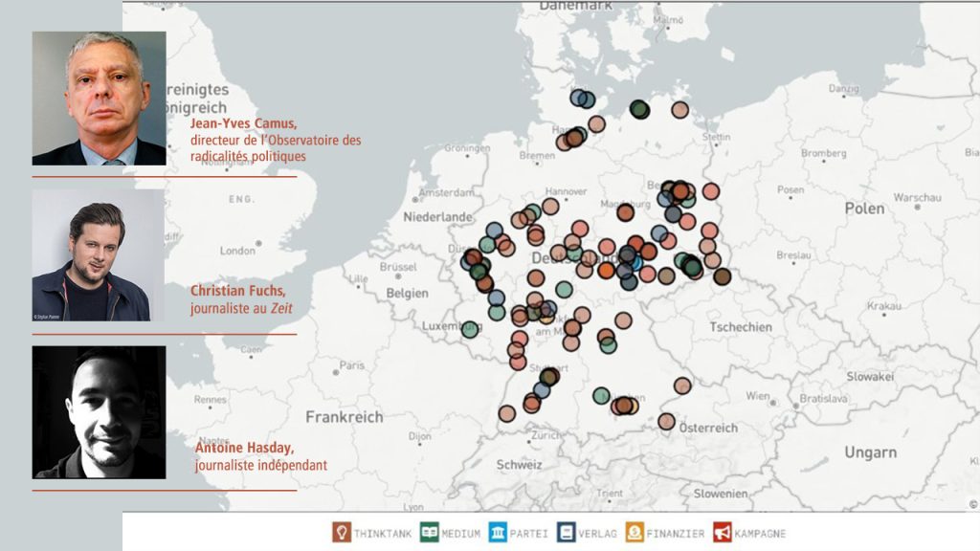Open Christian Fuchs portrait photo
Image resolution: width=980 pixels, height=551 pixels.
pyautogui.click(x=99, y=254)
